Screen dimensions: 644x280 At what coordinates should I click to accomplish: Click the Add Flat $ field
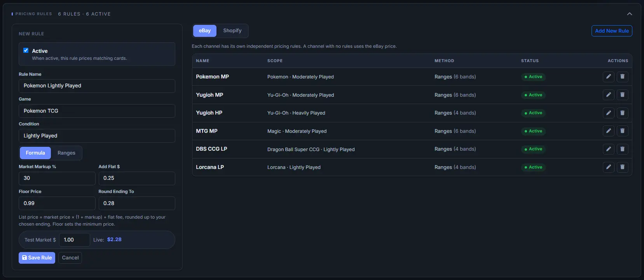(x=137, y=178)
